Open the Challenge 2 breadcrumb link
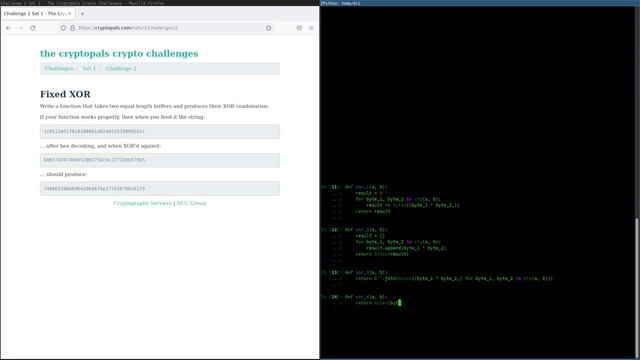Image resolution: width=640 pixels, height=360 pixels. pyautogui.click(x=121, y=69)
